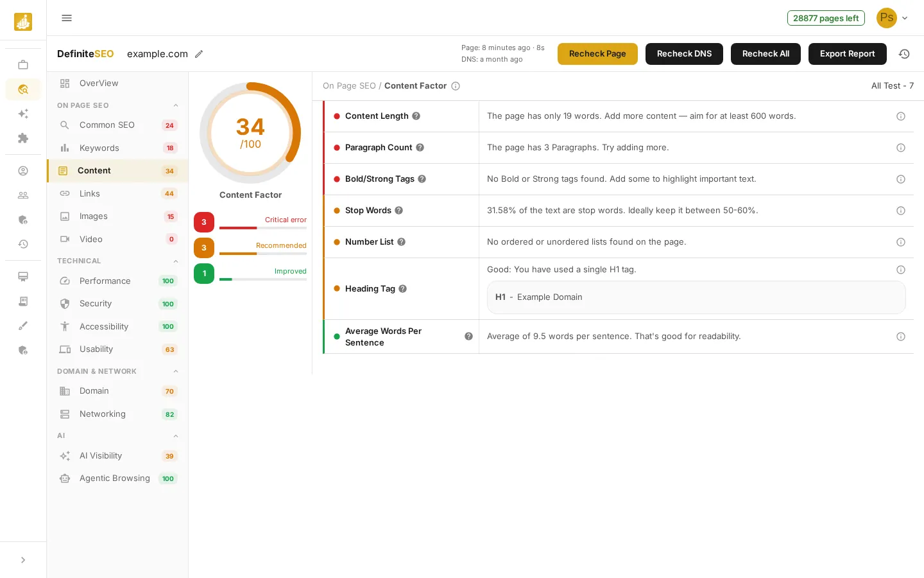Image resolution: width=924 pixels, height=578 pixels.
Task: Open the Images sidebar item
Action: point(118,216)
